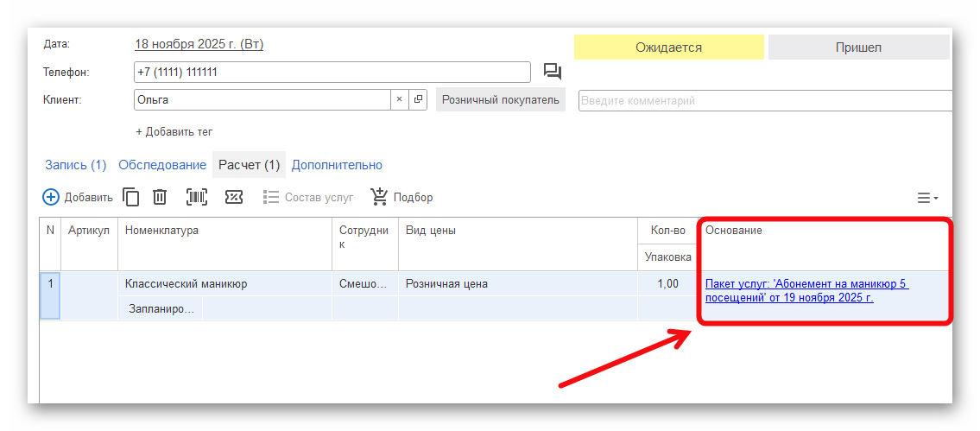The height and width of the screenshot is (431, 980).
Task: Open the Дополнительно tab
Action: coord(337,165)
